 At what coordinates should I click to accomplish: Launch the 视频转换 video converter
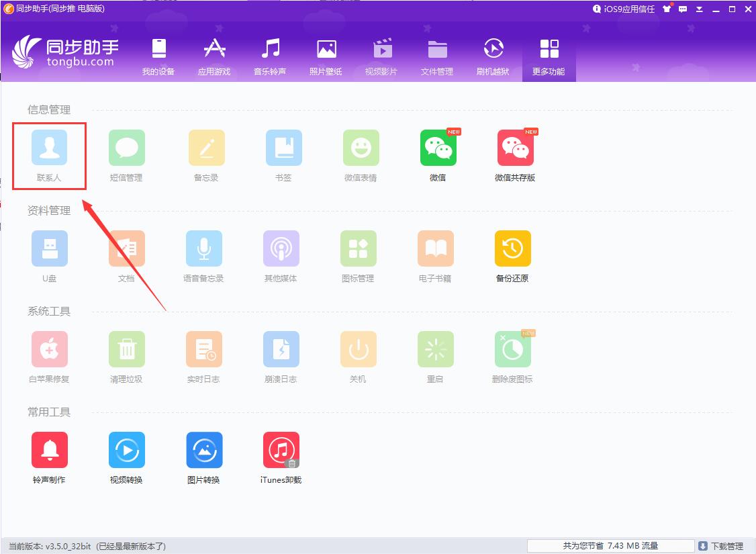click(x=126, y=451)
